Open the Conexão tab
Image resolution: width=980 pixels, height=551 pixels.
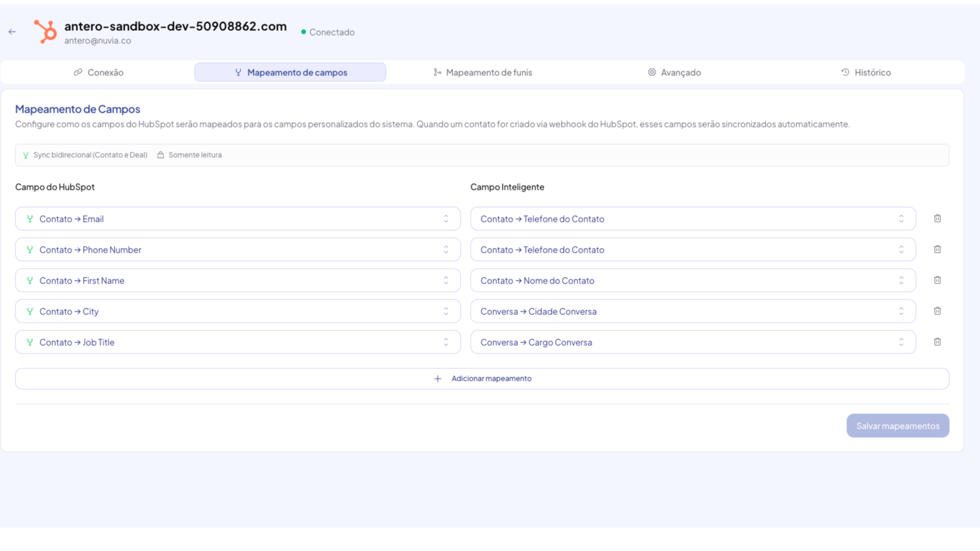99,72
